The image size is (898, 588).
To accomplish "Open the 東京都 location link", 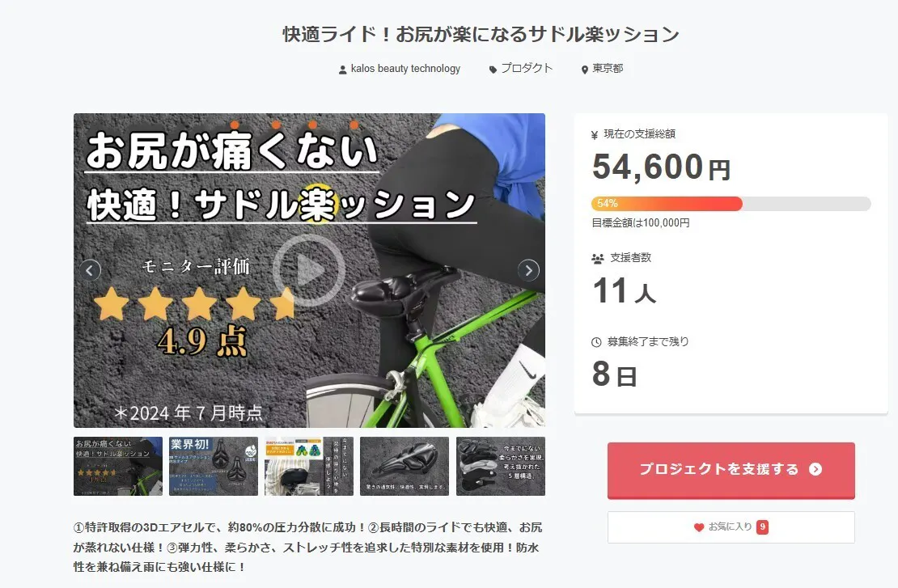I will [608, 68].
